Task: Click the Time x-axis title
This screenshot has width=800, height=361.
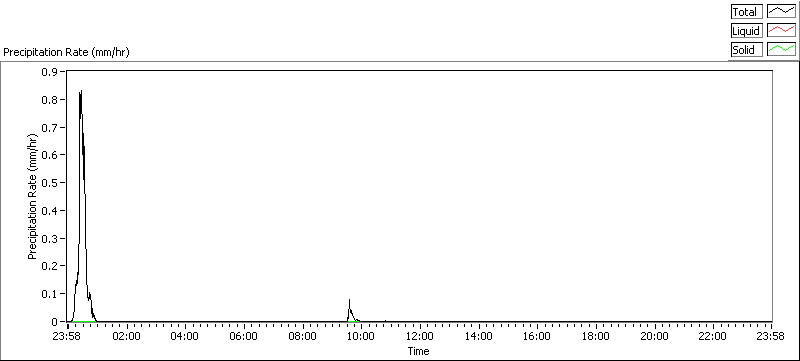Action: point(418,351)
